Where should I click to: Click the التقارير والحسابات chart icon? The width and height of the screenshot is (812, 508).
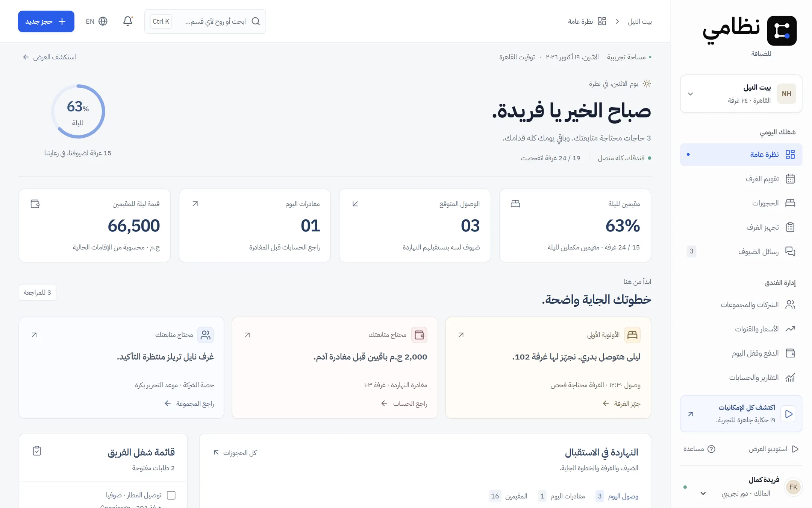click(790, 377)
